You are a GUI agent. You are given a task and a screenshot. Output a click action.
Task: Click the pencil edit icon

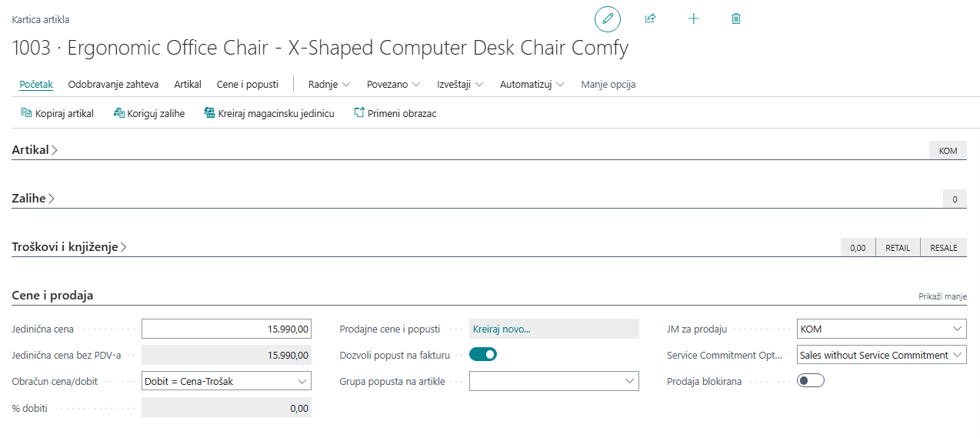pos(607,18)
